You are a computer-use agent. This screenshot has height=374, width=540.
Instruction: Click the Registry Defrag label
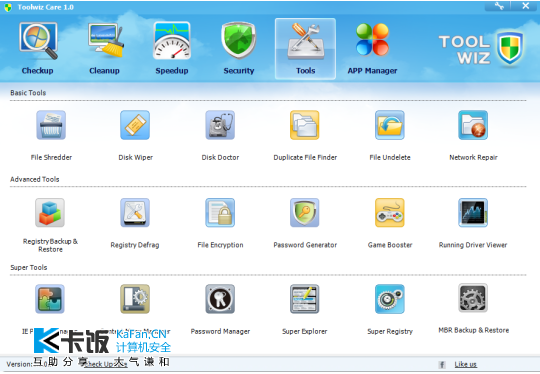pos(135,245)
